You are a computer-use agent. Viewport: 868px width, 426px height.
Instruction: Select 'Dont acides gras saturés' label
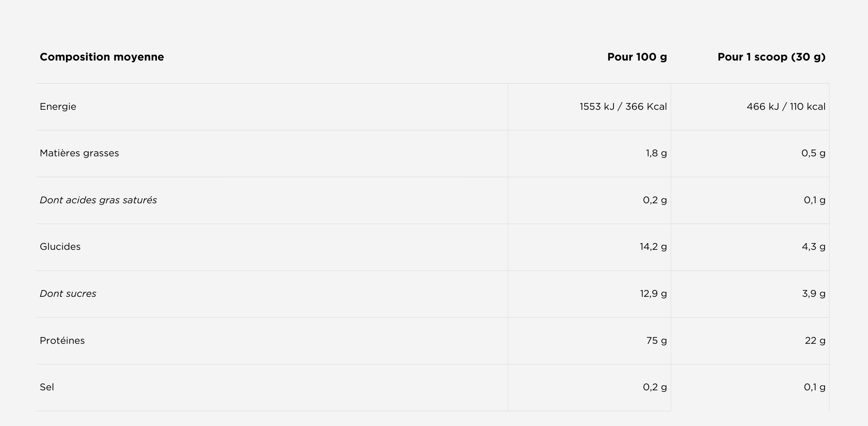pos(98,200)
